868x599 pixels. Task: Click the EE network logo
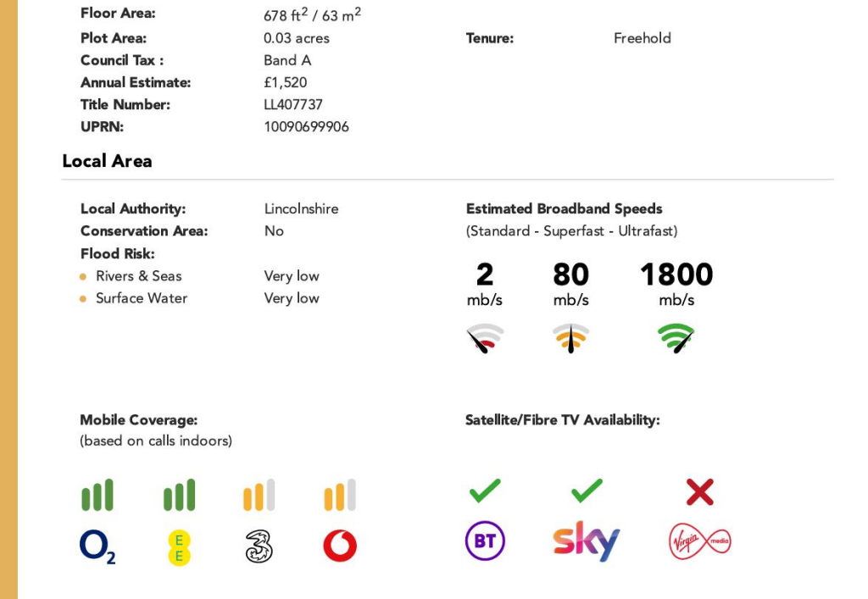coord(179,546)
